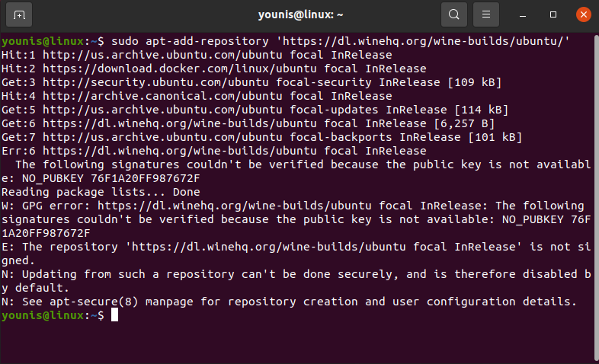Click the focal-backports URL on Get:7 line
Viewport: 599px width, 364px height.
[x=162, y=137]
